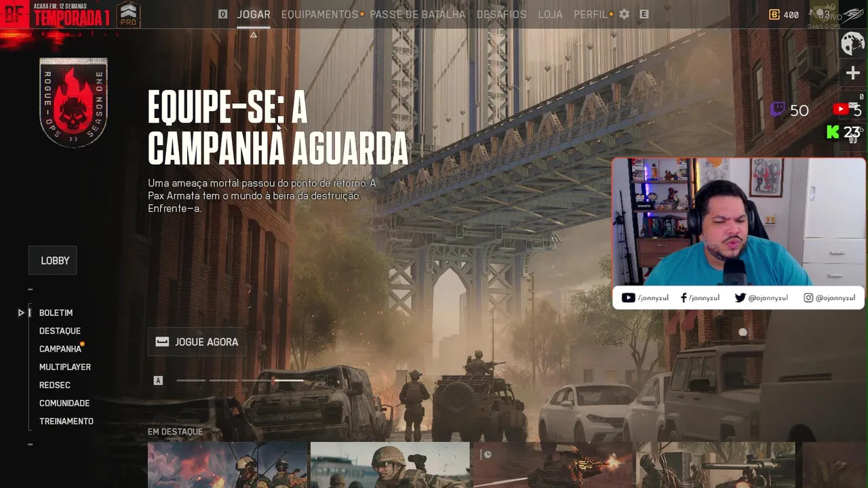Click the spacebar icon on Jogue Agora
This screenshot has height=488, width=868.
click(162, 342)
